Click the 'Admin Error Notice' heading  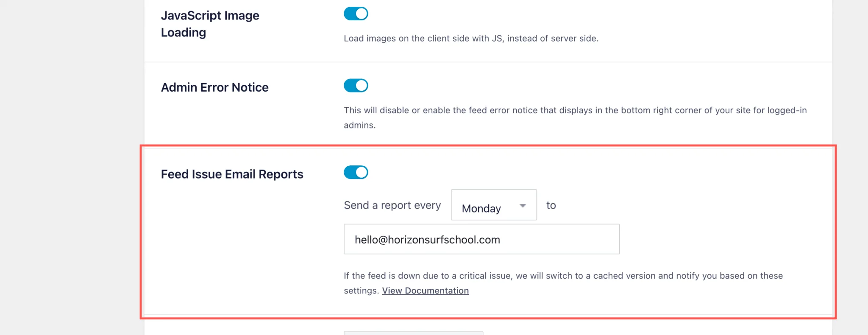[214, 87]
